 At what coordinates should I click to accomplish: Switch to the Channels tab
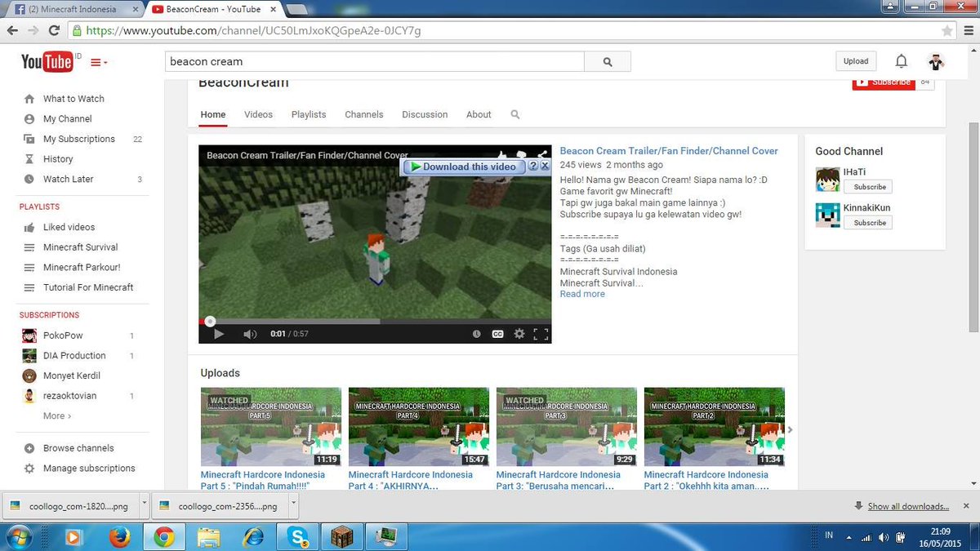pyautogui.click(x=364, y=114)
